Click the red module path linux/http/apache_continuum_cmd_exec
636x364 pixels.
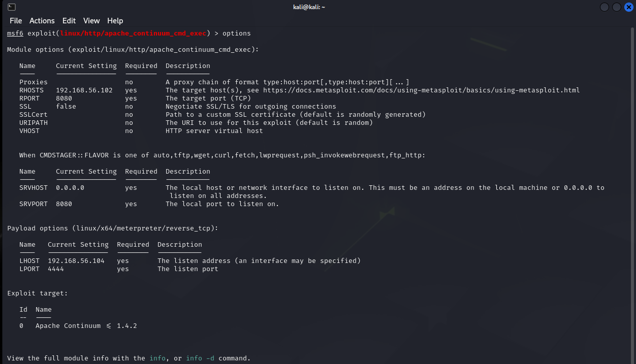(133, 34)
